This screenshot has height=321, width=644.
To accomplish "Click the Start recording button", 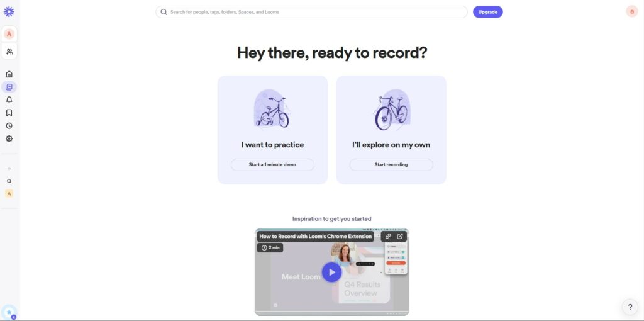I will tap(391, 164).
